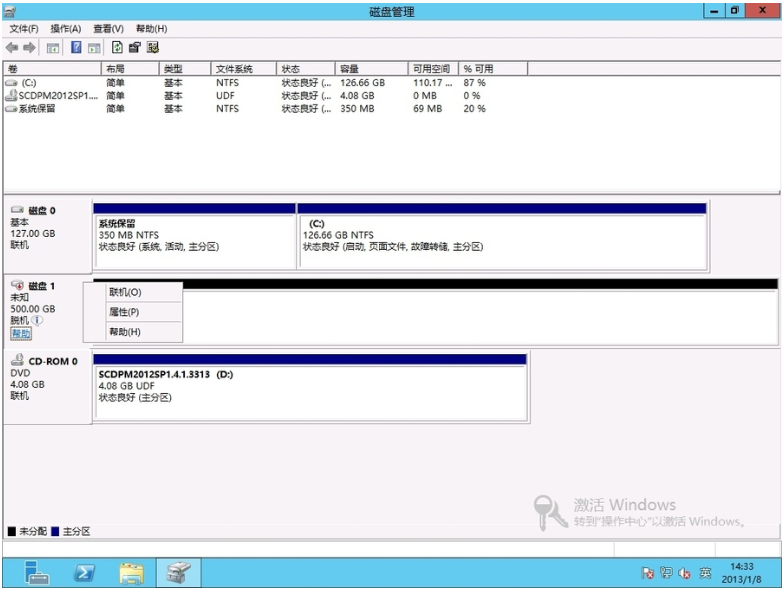Screen dimensions: 784x593
Task: Open the 帮助(H) menu in menu bar
Action: [x=152, y=28]
